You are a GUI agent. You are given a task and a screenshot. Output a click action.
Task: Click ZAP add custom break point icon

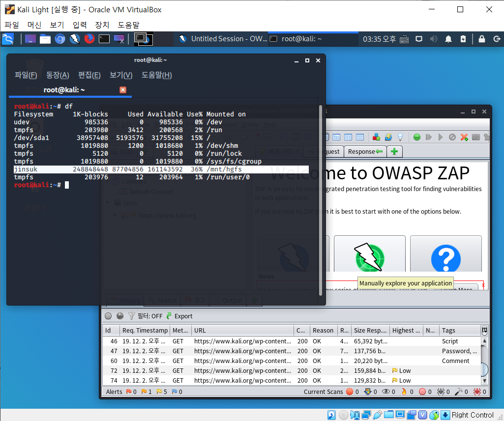(x=464, y=138)
